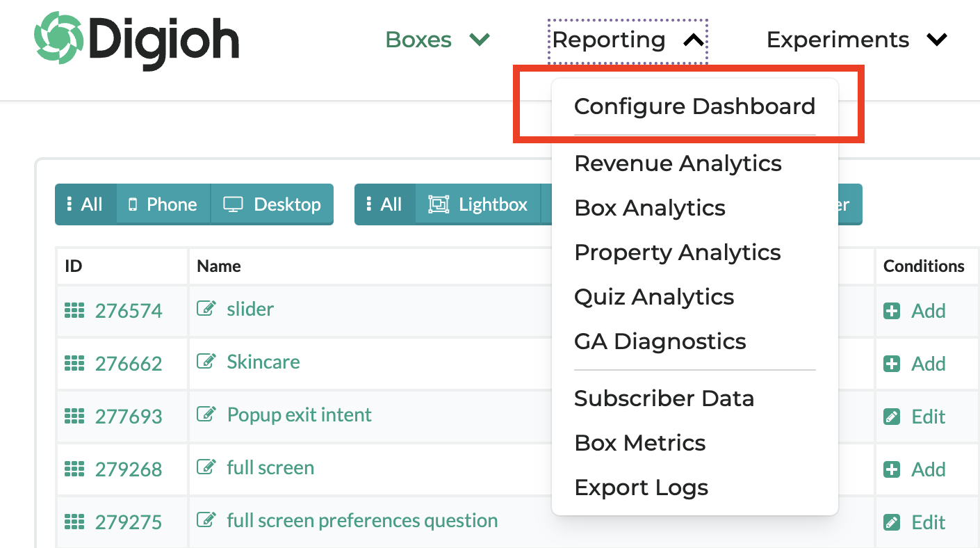
Task: Open the full screen preferences question box
Action: pos(362,521)
